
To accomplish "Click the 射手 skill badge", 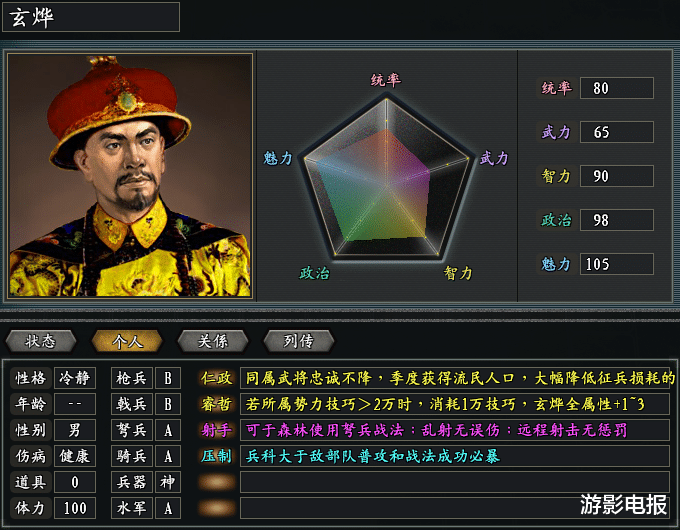I will (x=216, y=430).
